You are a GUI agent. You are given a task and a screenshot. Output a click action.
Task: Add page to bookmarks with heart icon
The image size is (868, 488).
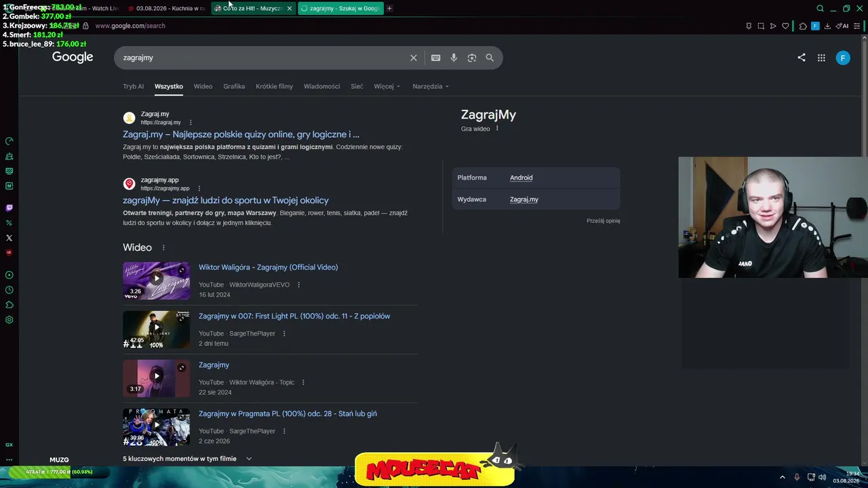pyautogui.click(x=785, y=26)
